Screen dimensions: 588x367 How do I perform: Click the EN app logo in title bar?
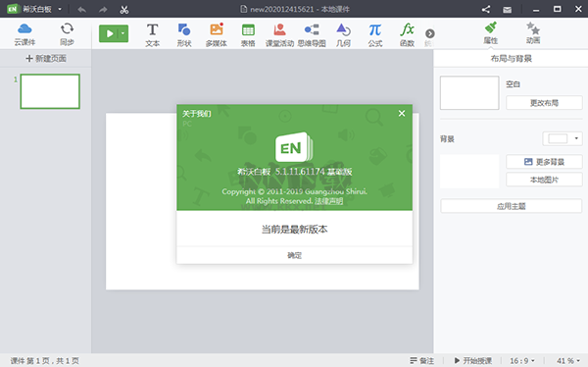13,9
